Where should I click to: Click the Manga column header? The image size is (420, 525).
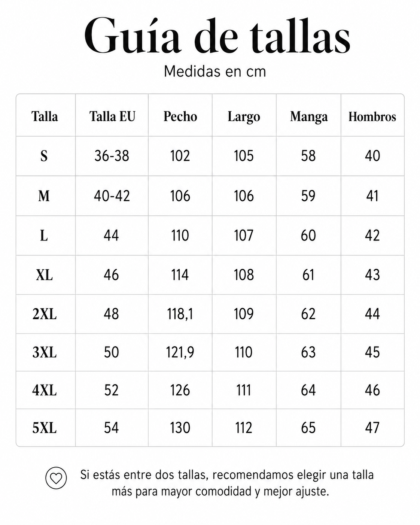click(x=308, y=117)
